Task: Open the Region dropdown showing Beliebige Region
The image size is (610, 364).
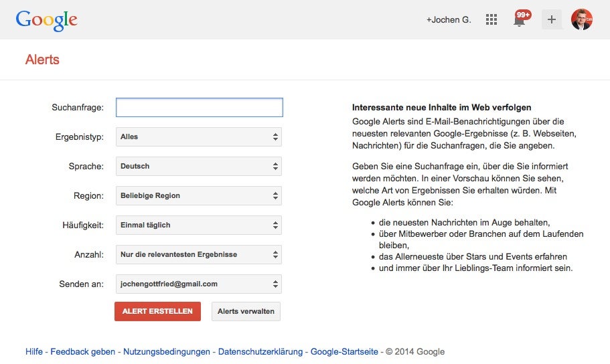Action: pyautogui.click(x=199, y=195)
